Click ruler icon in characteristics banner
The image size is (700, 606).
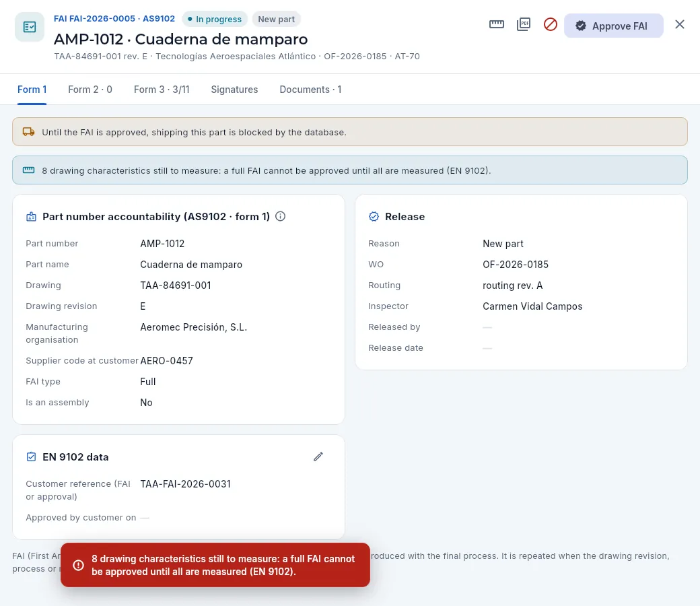[x=28, y=170]
